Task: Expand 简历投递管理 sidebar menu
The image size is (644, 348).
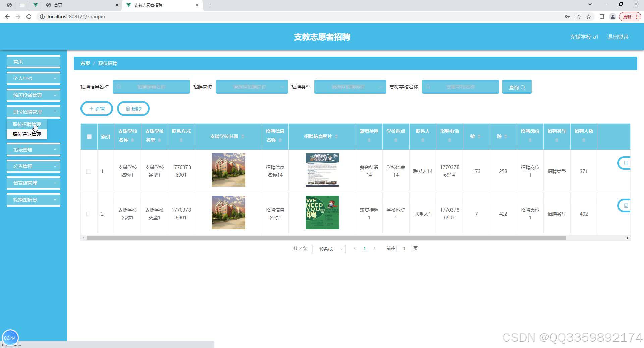Action: (x=34, y=95)
